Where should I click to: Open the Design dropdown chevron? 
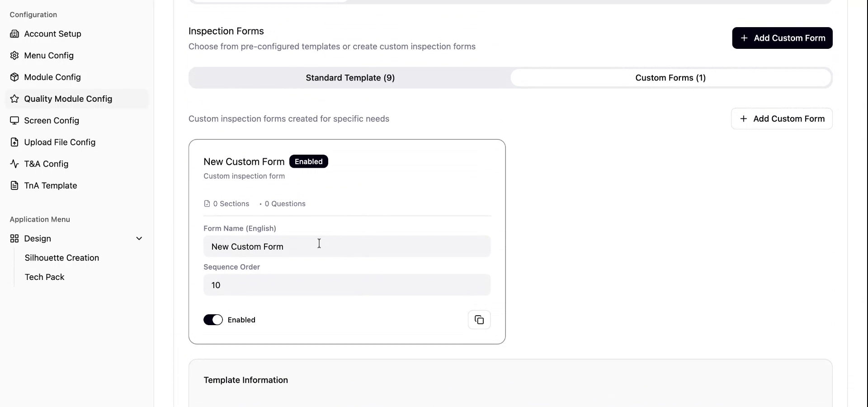[139, 238]
